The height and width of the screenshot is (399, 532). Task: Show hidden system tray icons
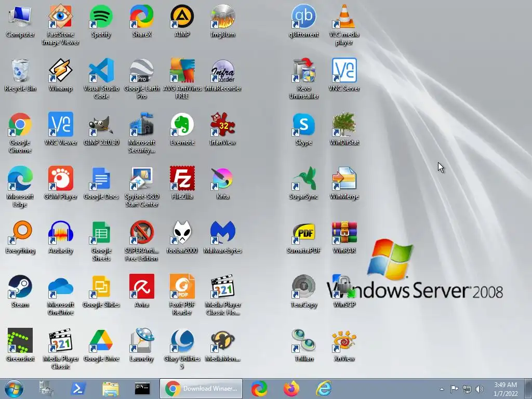(442, 389)
